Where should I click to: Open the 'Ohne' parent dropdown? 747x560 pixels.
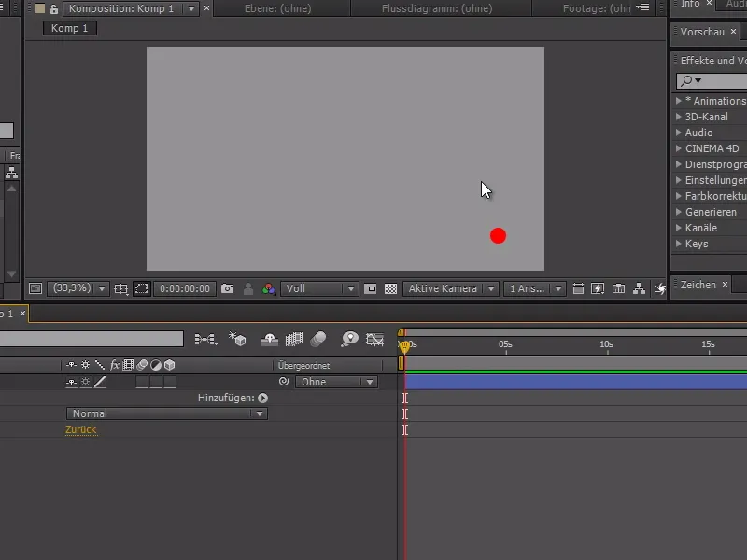pyautogui.click(x=336, y=382)
